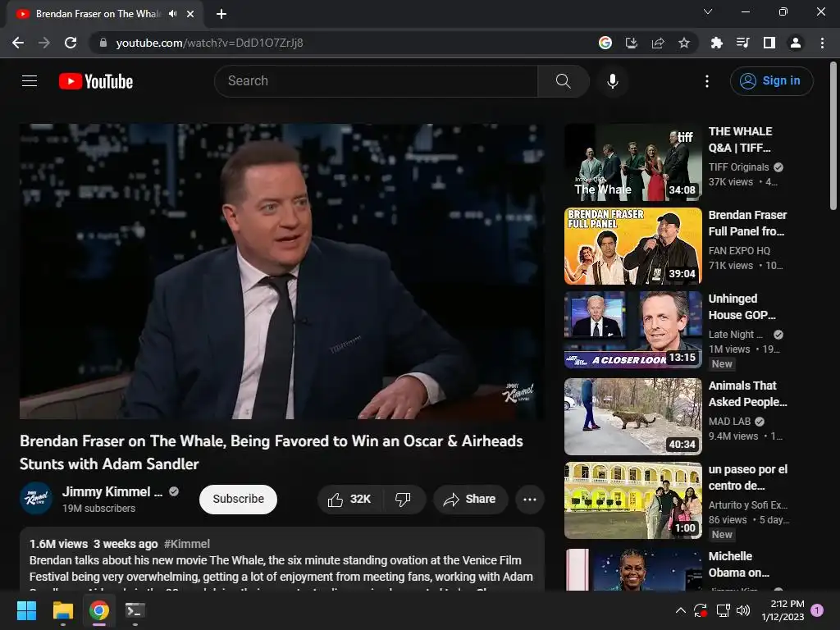Open the volume tray icon
This screenshot has height=630, width=840.
coord(743,610)
